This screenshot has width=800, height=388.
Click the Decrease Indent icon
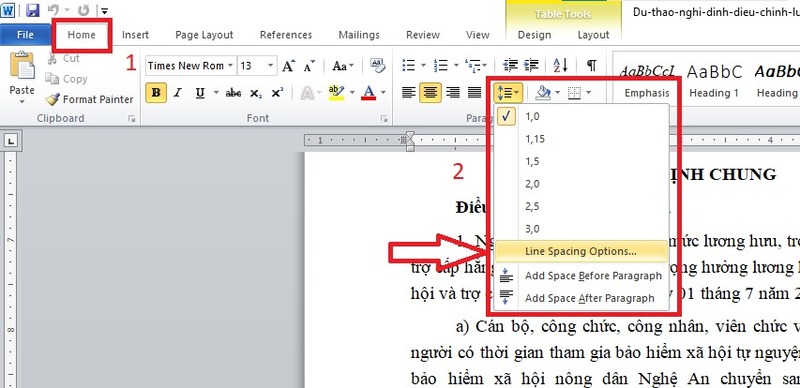pos(510,65)
